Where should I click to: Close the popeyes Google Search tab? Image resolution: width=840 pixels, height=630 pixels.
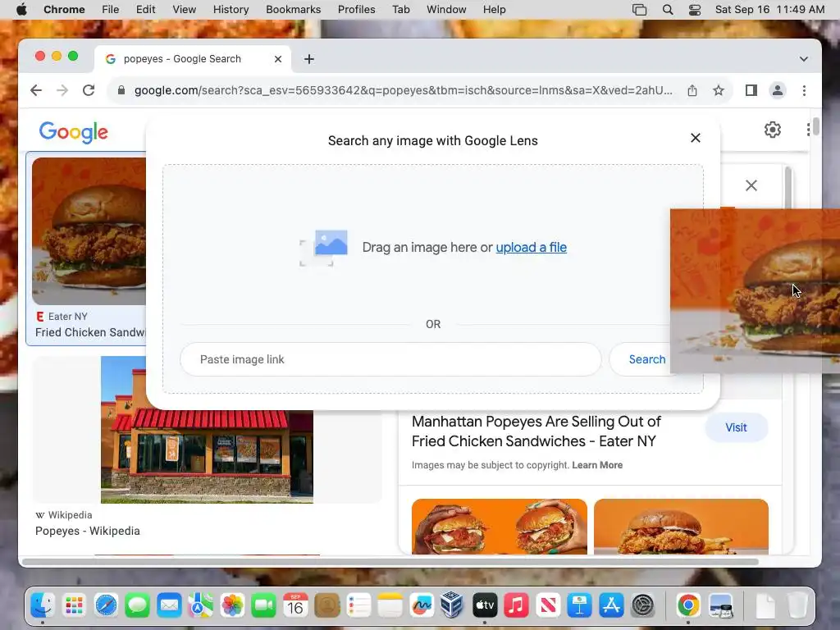pyautogui.click(x=278, y=59)
